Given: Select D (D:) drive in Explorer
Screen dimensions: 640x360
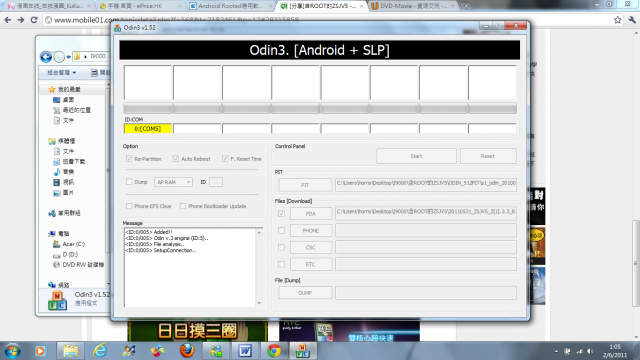Looking at the screenshot, I should point(65,254).
